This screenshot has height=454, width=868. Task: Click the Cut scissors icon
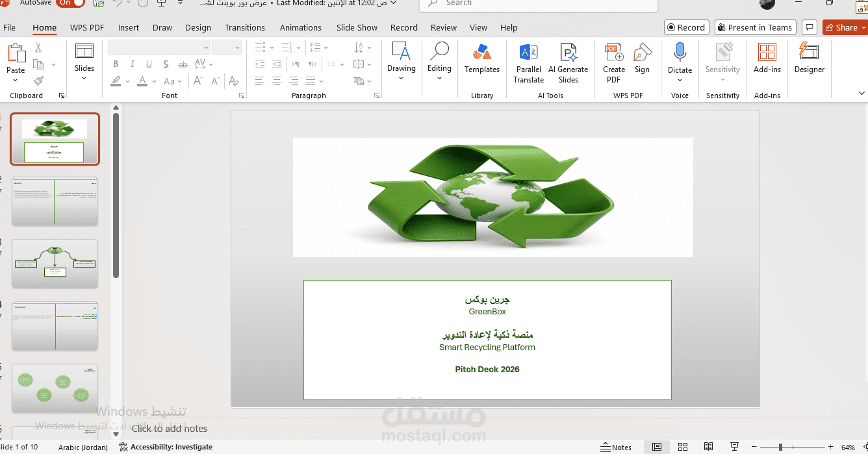click(x=38, y=48)
